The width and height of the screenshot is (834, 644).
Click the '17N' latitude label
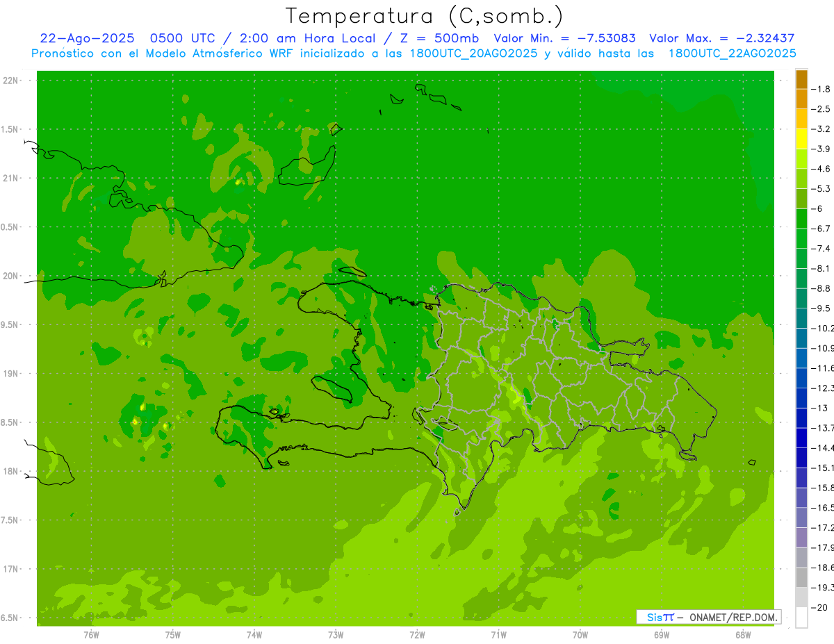(x=10, y=569)
